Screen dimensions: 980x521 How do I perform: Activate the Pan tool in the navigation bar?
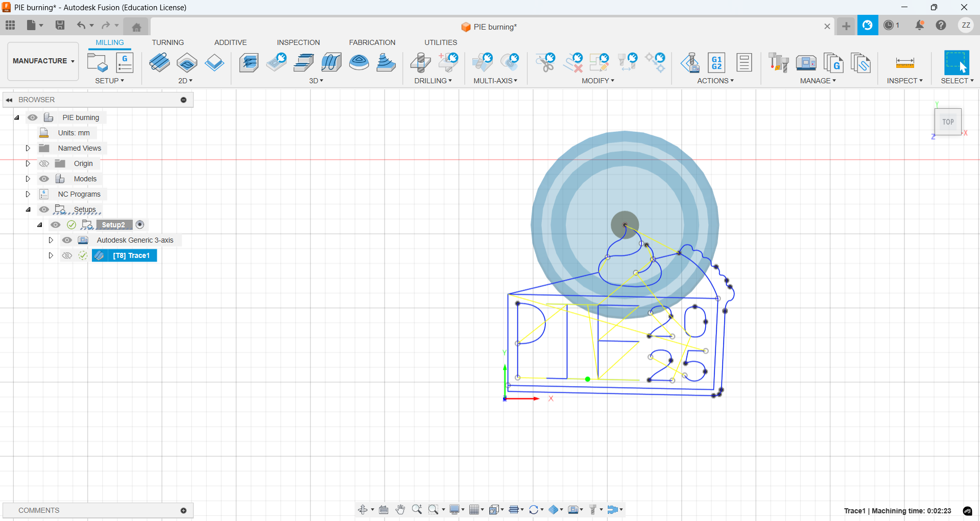pyautogui.click(x=400, y=509)
